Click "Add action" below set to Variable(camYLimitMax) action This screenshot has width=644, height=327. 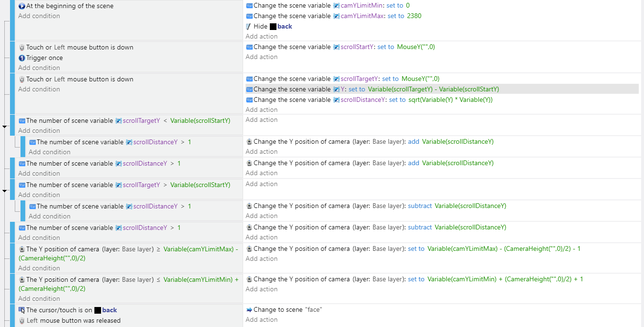tap(262, 258)
